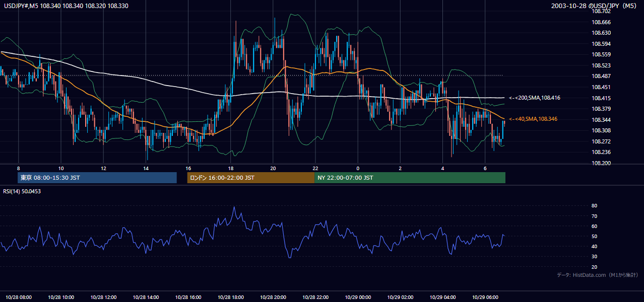644x302 pixels.
Task: Click RSI scale value 60
Action: tap(595, 226)
